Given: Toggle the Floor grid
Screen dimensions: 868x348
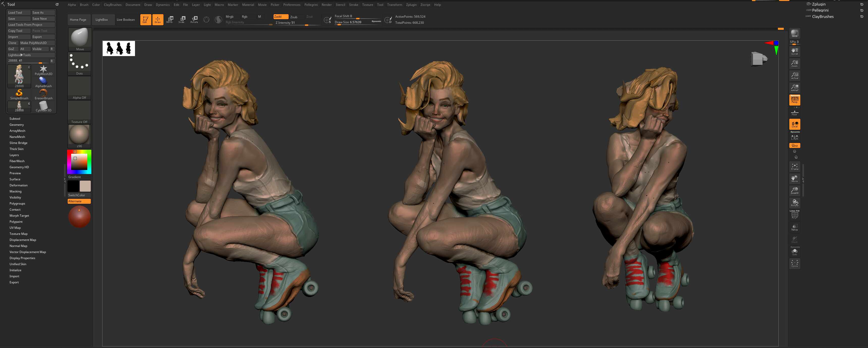Looking at the screenshot, I should [794, 113].
